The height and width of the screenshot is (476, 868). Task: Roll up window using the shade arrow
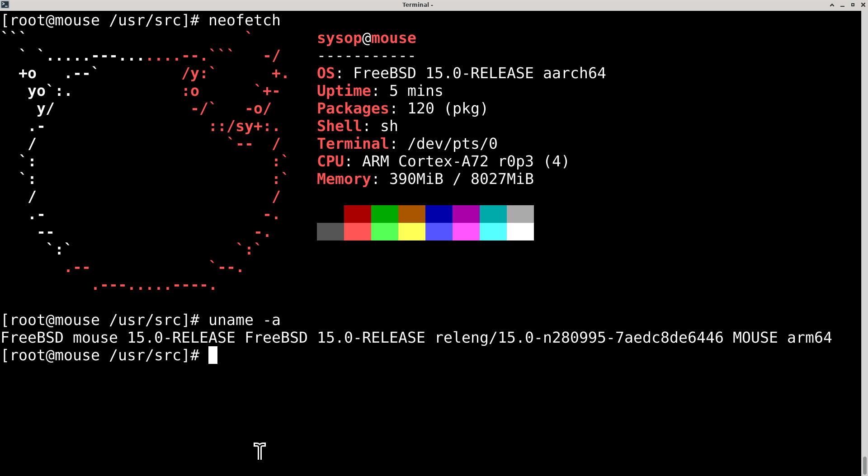pyautogui.click(x=832, y=5)
